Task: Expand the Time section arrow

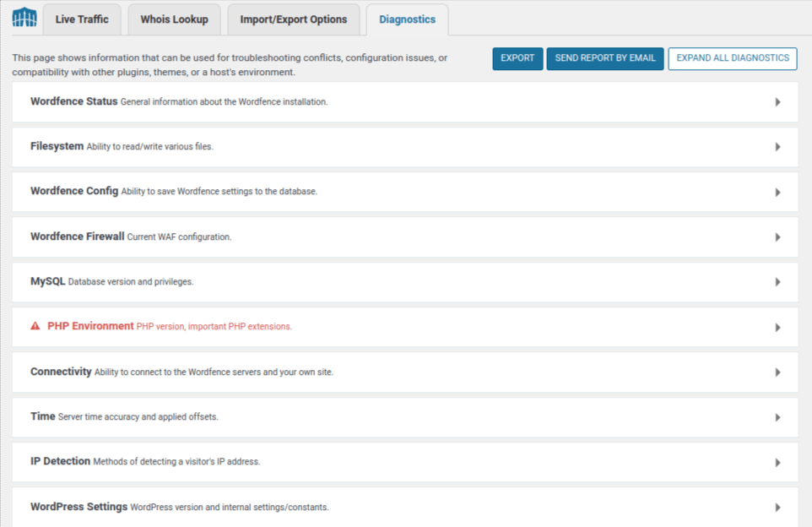Action: click(777, 418)
